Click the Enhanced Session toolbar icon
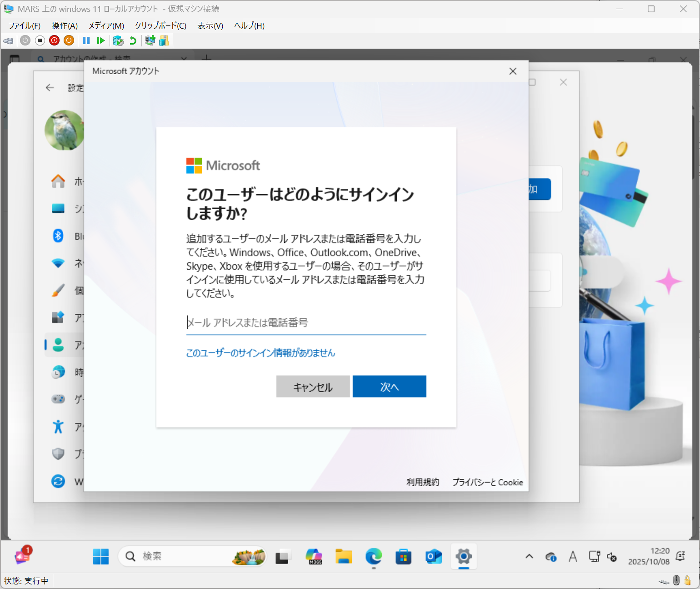The image size is (700, 589). [150, 40]
